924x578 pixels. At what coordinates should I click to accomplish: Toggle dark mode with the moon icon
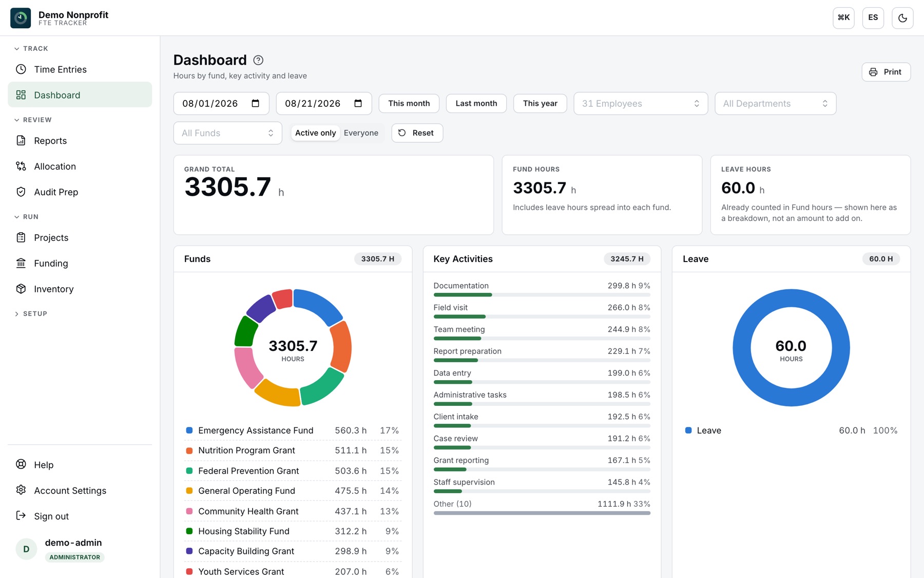902,18
